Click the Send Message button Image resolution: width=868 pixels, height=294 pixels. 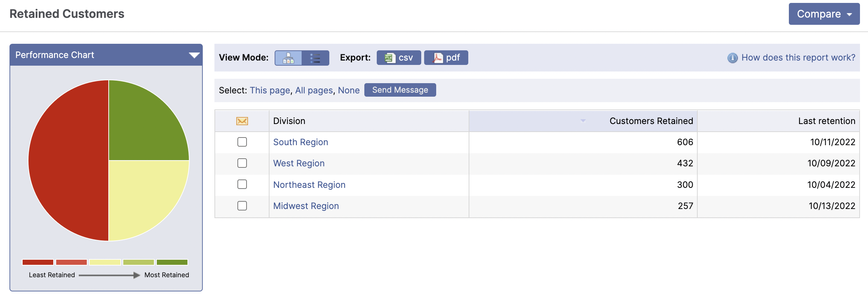click(400, 90)
